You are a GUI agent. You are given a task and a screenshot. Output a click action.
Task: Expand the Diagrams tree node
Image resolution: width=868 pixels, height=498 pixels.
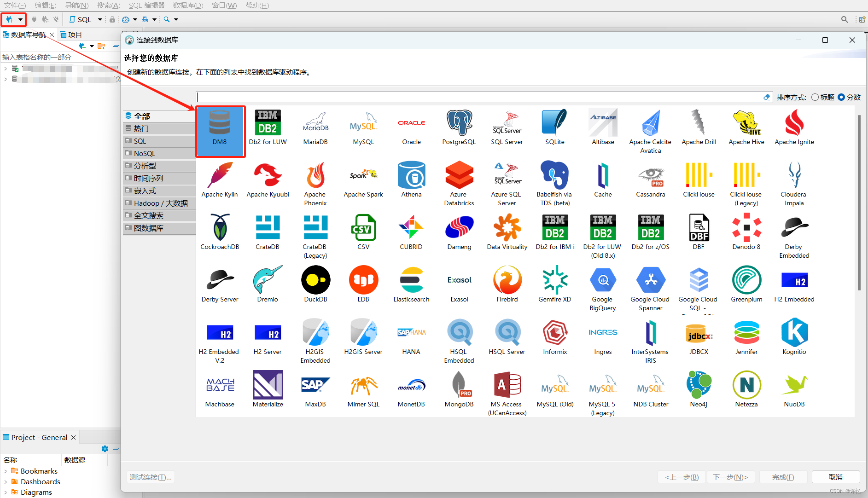point(5,492)
